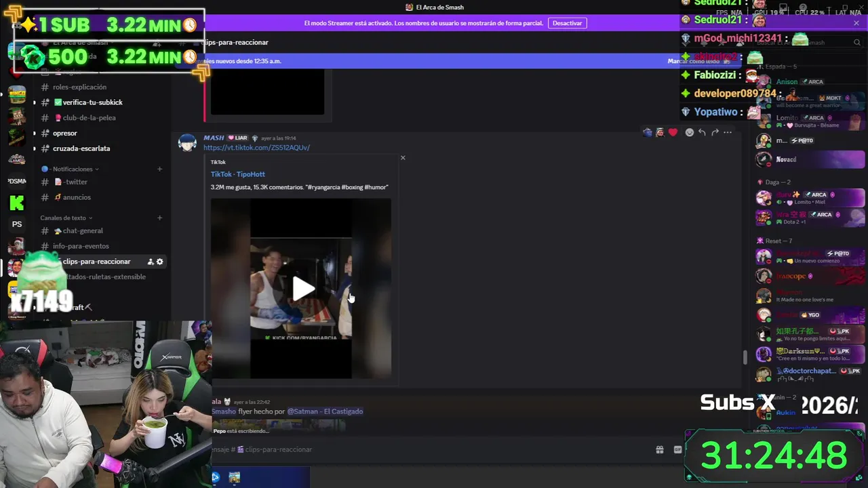Click the @Satman - El Castigado mention

coord(325,411)
